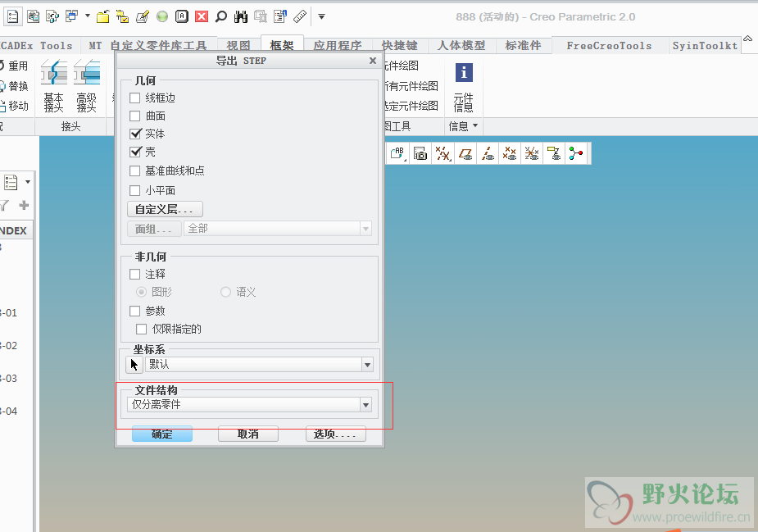Screen dimensions: 758x532
Task: Click the camera saved view icon
Action: tap(420, 154)
